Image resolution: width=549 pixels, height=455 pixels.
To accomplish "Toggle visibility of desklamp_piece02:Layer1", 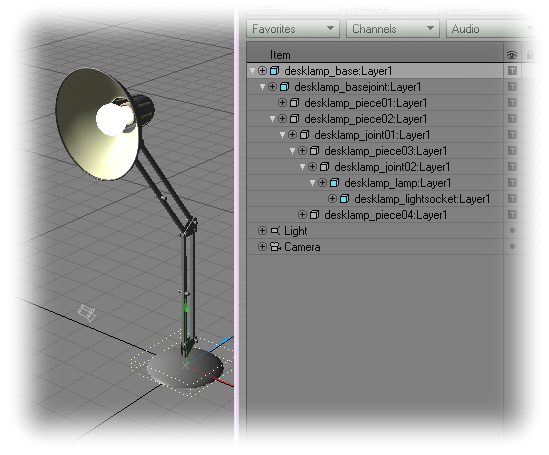I will click(512, 119).
